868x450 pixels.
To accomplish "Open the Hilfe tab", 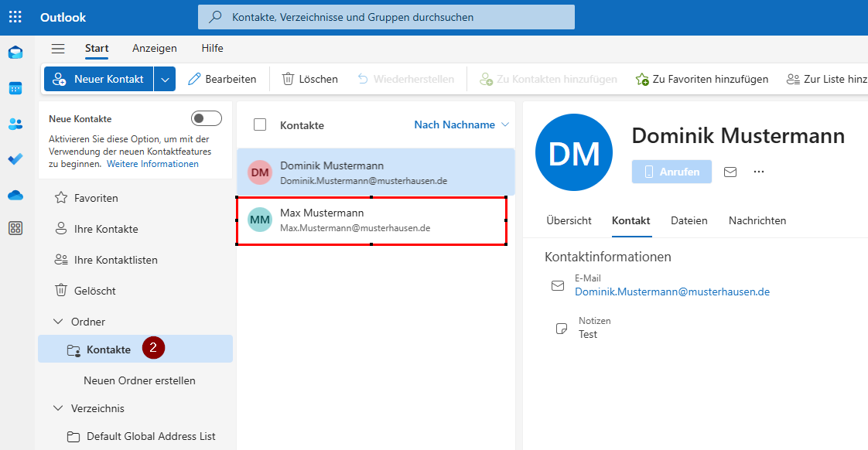I will coord(213,49).
